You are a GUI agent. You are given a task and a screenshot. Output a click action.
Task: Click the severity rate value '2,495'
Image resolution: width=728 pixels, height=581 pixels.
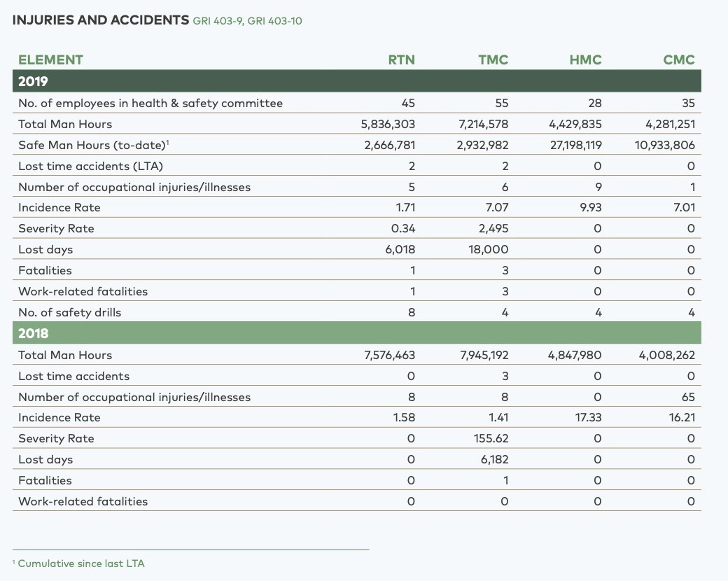coord(493,228)
